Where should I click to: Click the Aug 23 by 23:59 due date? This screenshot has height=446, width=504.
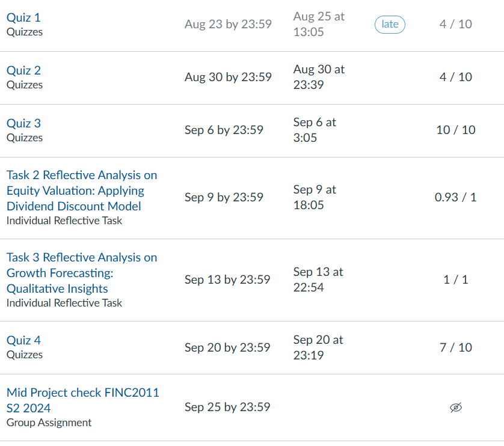228,24
